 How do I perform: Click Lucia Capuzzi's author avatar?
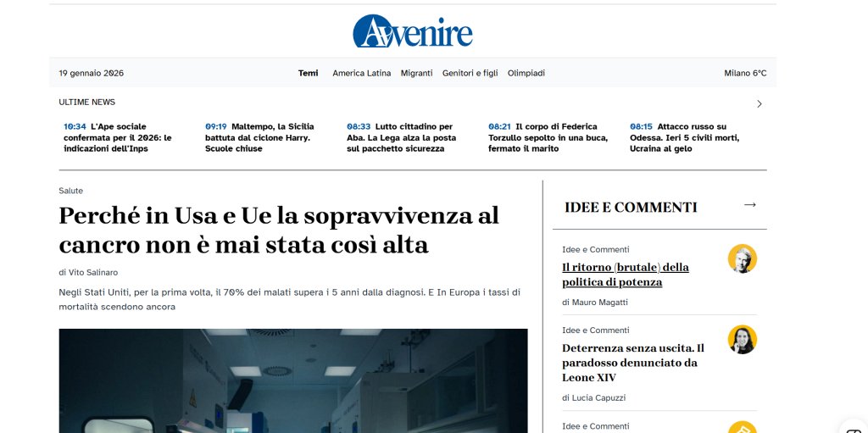[x=742, y=339]
